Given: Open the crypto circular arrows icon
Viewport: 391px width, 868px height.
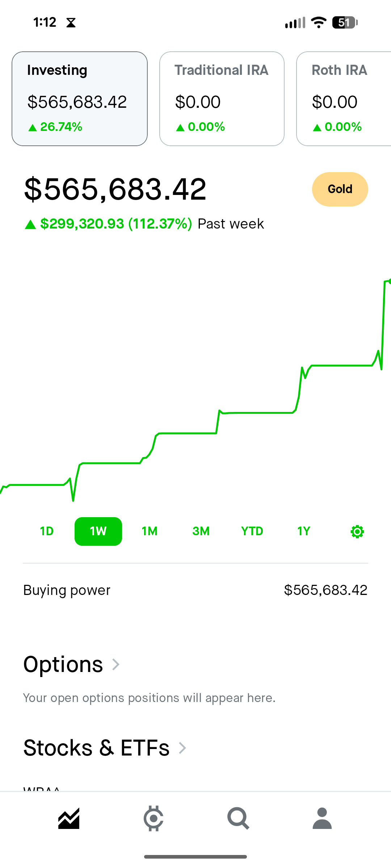Looking at the screenshot, I should click(154, 818).
